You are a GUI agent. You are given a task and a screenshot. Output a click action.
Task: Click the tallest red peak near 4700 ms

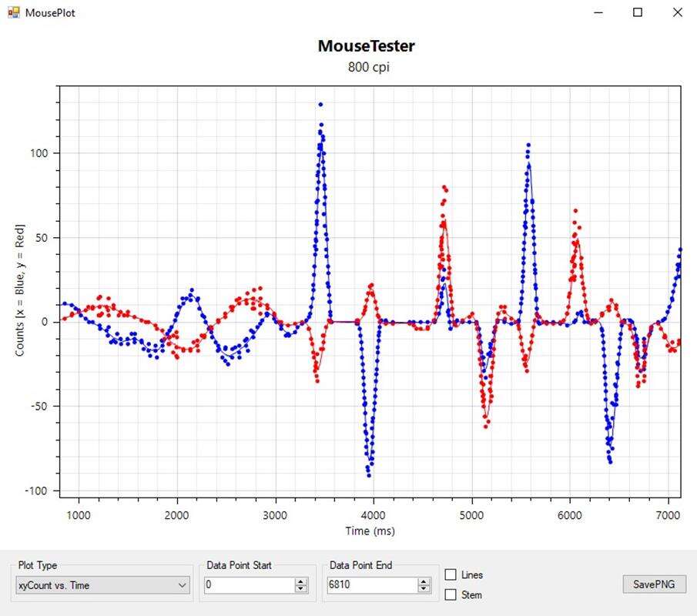[x=444, y=187]
